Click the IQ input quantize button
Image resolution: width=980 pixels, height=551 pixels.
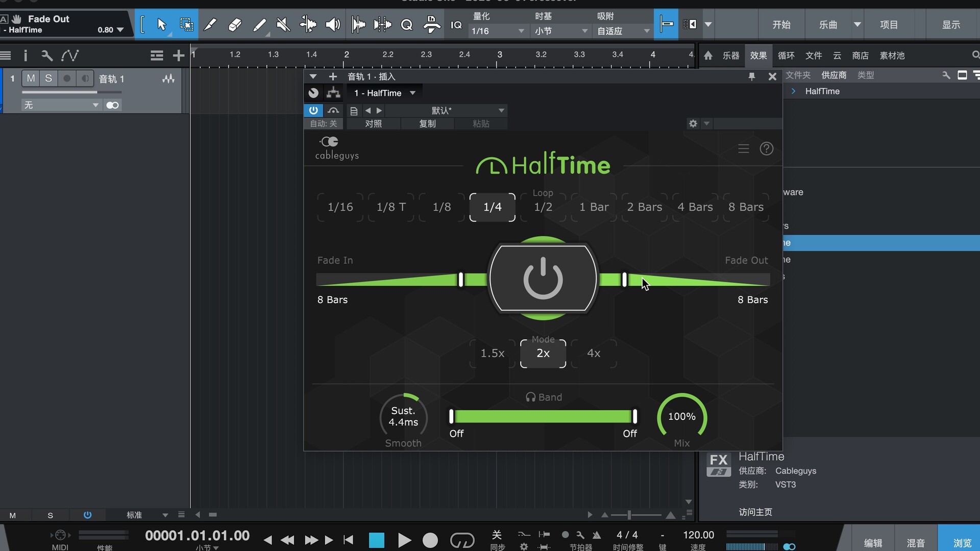point(456,24)
